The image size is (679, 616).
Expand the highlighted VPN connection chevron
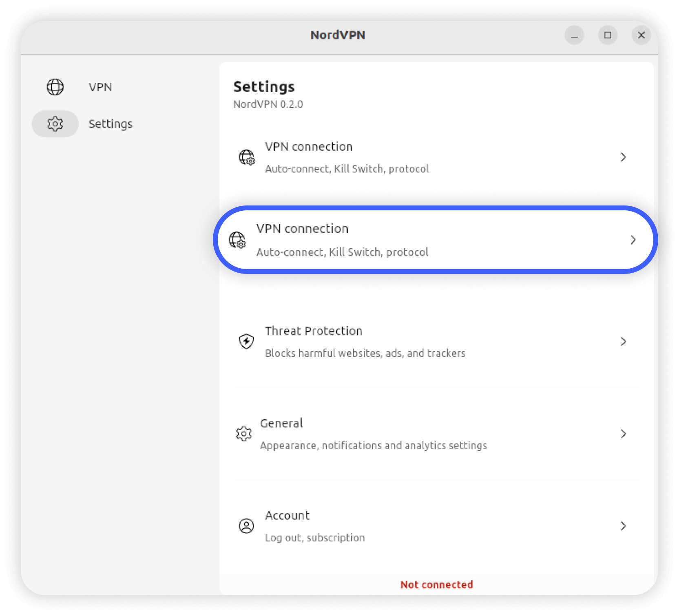tap(633, 240)
